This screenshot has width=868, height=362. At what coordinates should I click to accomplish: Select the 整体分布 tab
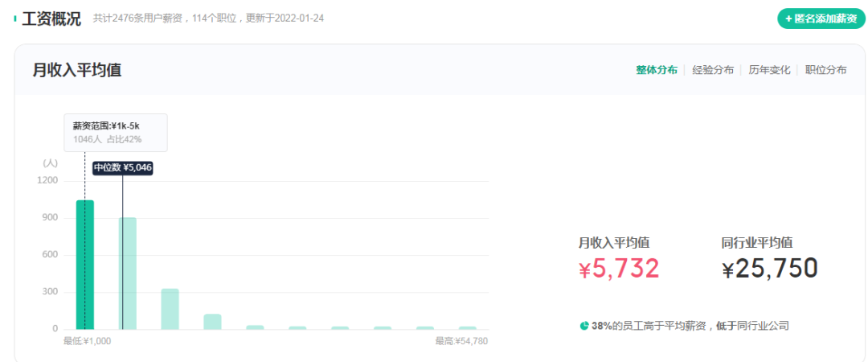(657, 70)
